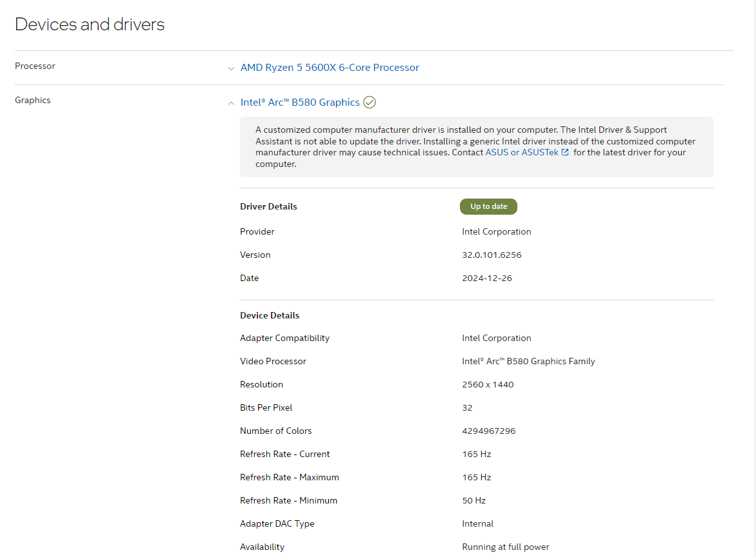This screenshot has height=557, width=756.
Task: Click the Adapter DAC Type label
Action: coord(277,523)
